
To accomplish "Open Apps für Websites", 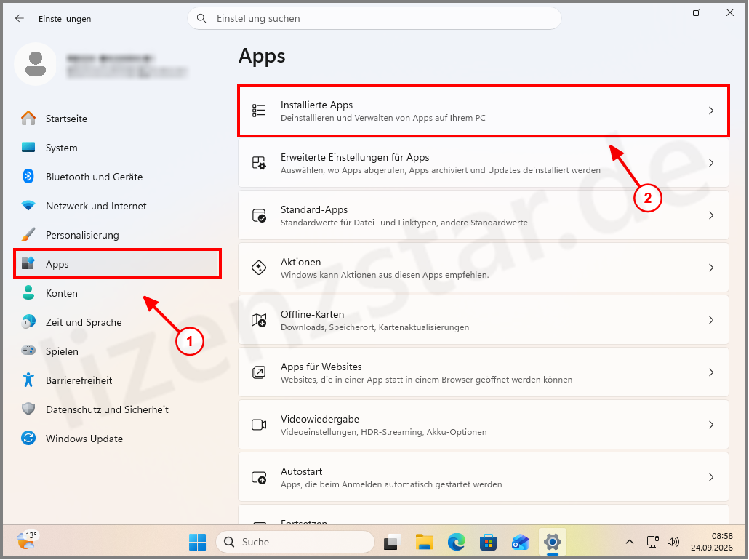I will (484, 372).
